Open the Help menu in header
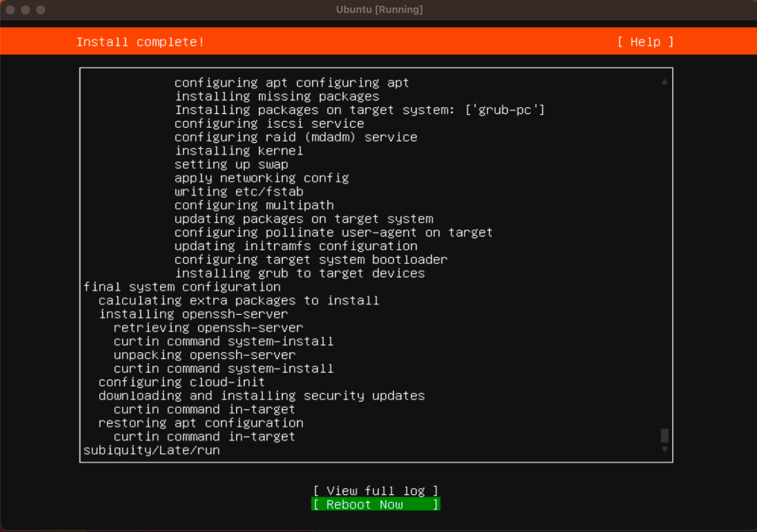 (x=645, y=42)
